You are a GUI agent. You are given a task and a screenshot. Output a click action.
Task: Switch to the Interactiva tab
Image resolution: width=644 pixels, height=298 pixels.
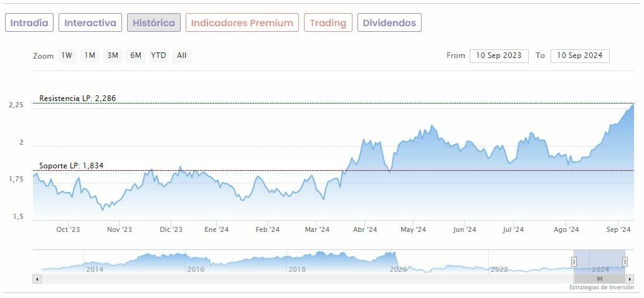point(90,23)
